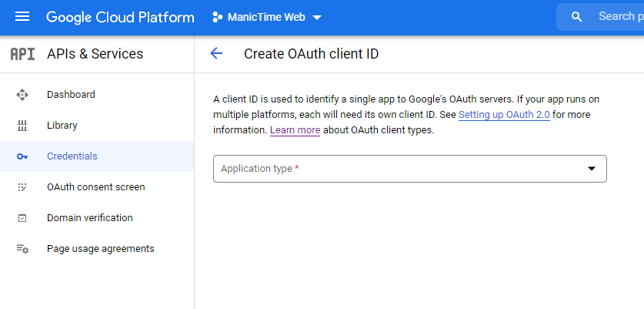Screen dimensions: 644x309
Task: Click the Google Cloud Platform logo text
Action: (120, 17)
